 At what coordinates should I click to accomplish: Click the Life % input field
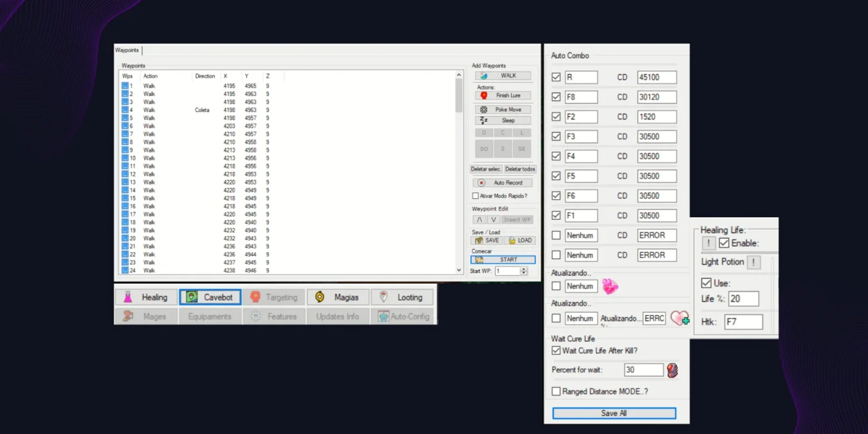pyautogui.click(x=743, y=299)
